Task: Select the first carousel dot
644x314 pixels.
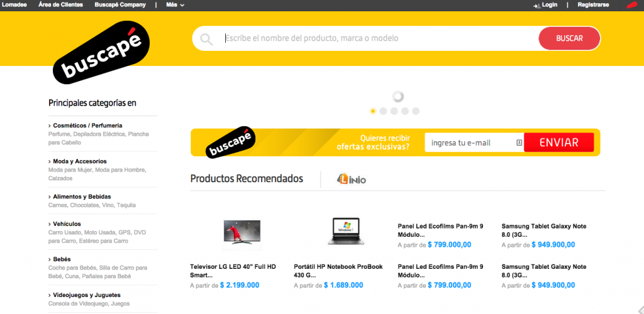Action: click(372, 111)
